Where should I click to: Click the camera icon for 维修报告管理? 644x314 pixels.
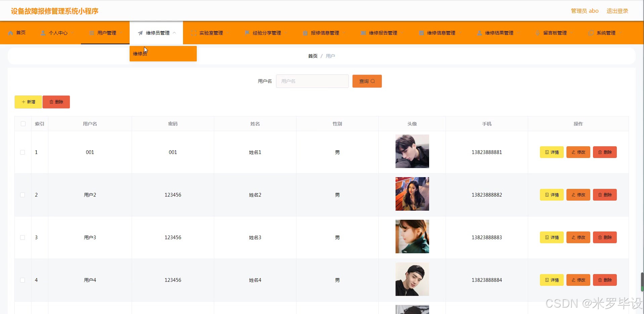363,33
